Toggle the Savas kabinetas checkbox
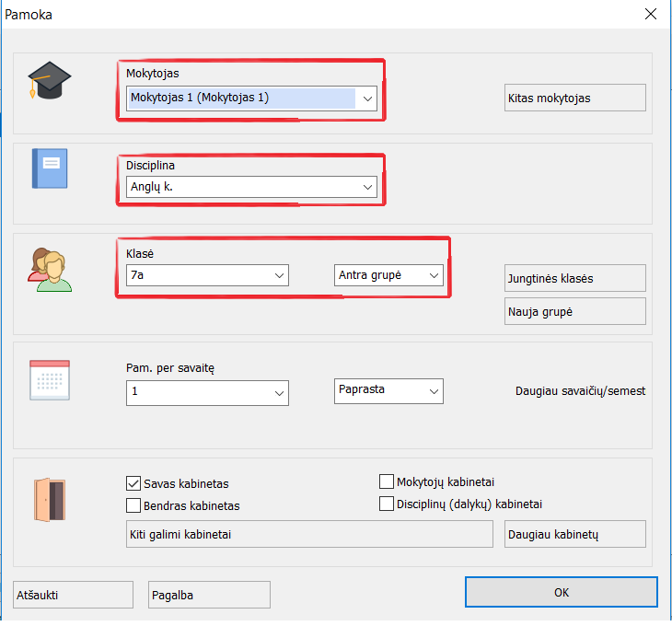Image resolution: width=672 pixels, height=626 pixels. pyautogui.click(x=133, y=483)
